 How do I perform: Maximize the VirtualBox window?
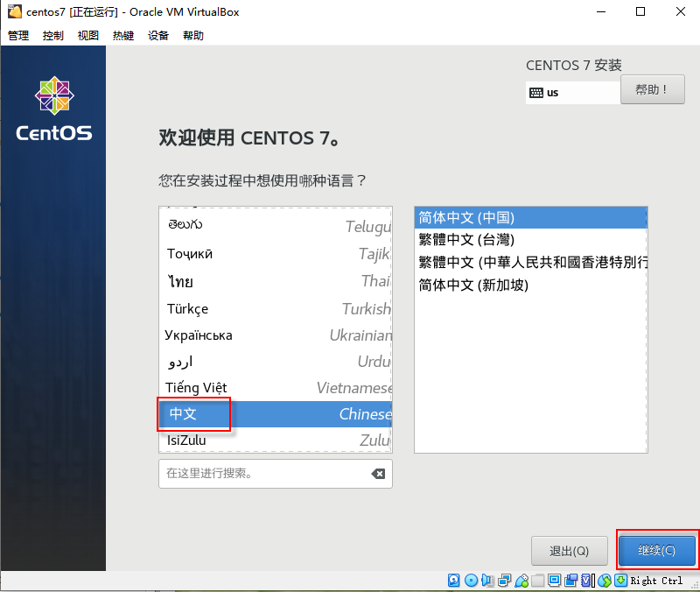[640, 11]
